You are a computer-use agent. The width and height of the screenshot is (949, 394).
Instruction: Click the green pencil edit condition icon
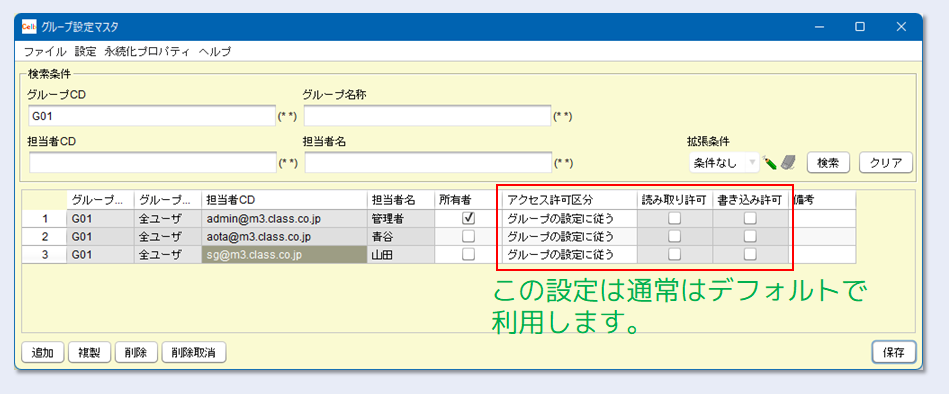tap(769, 162)
